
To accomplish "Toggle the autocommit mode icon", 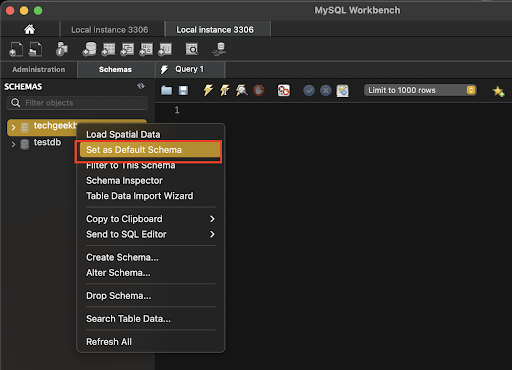I will click(342, 90).
